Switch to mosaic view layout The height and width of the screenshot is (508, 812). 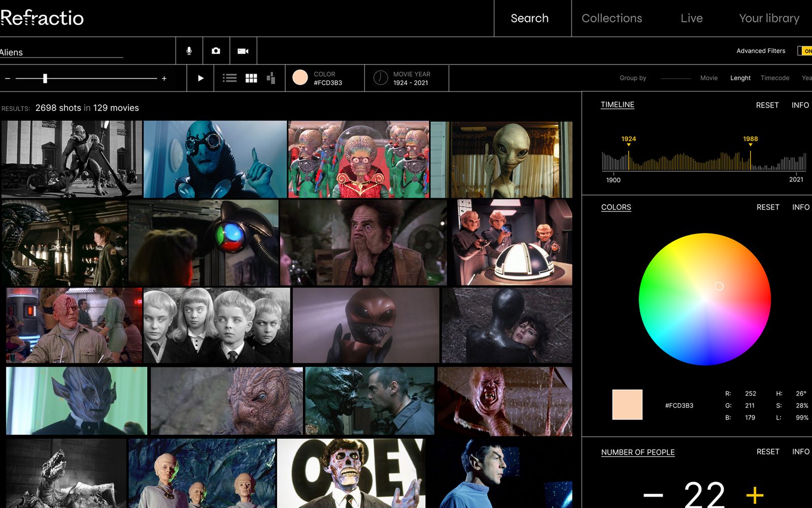(x=271, y=78)
